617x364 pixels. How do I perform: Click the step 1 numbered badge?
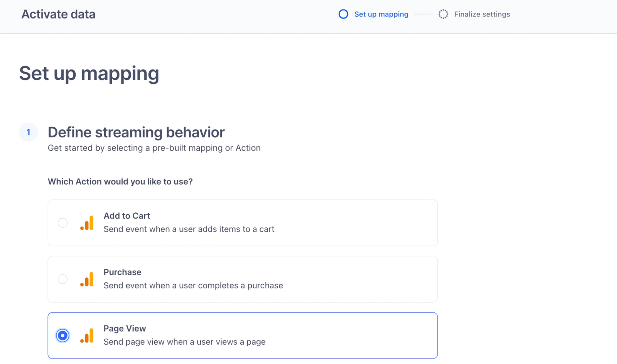click(x=28, y=132)
